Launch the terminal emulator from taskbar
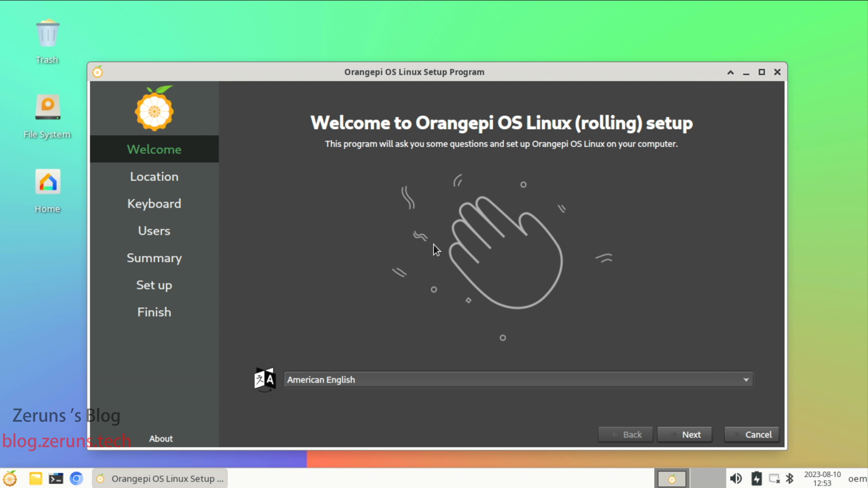Image resolution: width=868 pixels, height=488 pixels. tap(56, 478)
